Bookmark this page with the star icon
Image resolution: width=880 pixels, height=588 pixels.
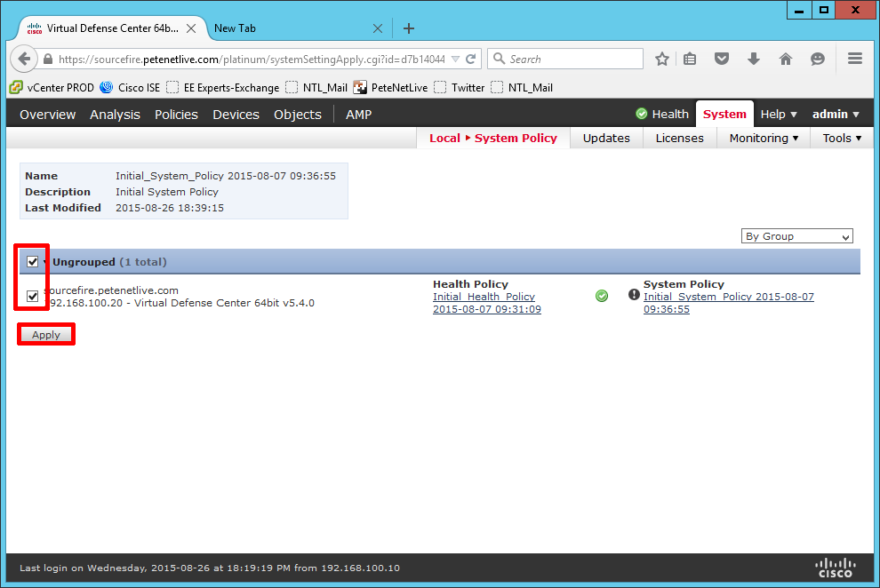pos(662,59)
